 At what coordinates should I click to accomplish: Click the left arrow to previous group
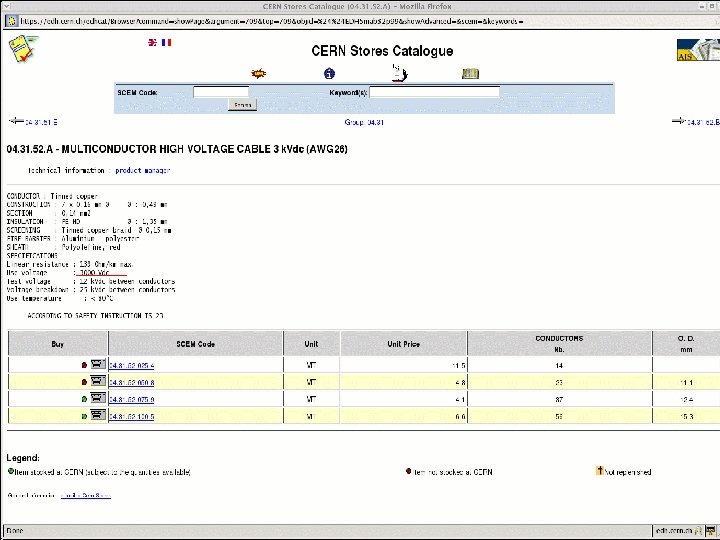tap(17, 121)
